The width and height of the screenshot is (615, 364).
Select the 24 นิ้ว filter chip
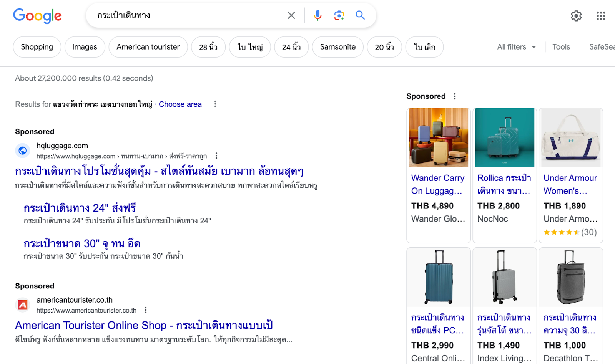coord(291,47)
